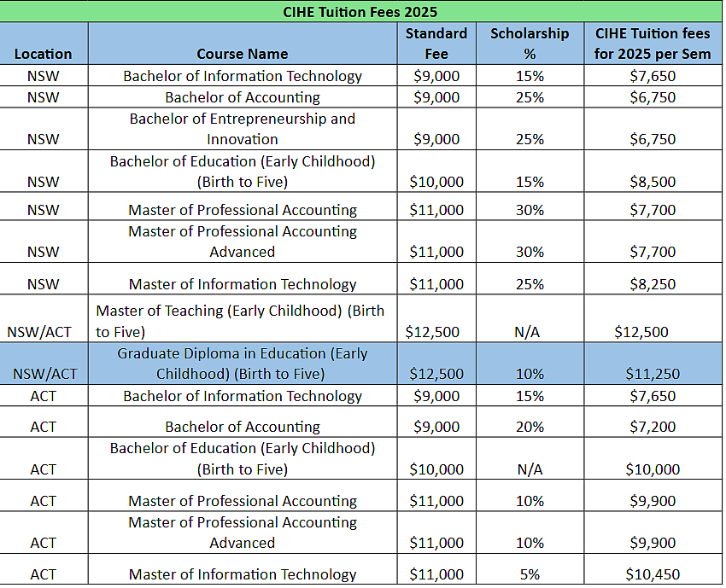Click the Standard Fee header cell
726x588 pixels.
(x=436, y=44)
